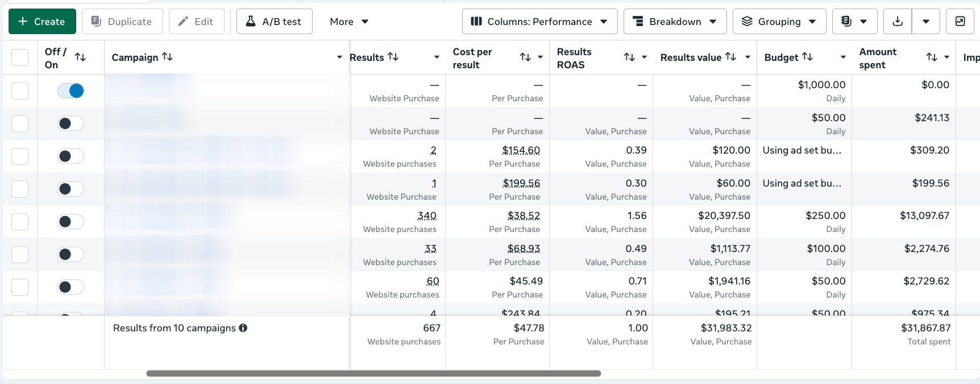
Task: Toggle on campaign with $2,729.62 spent
Action: (x=70, y=287)
